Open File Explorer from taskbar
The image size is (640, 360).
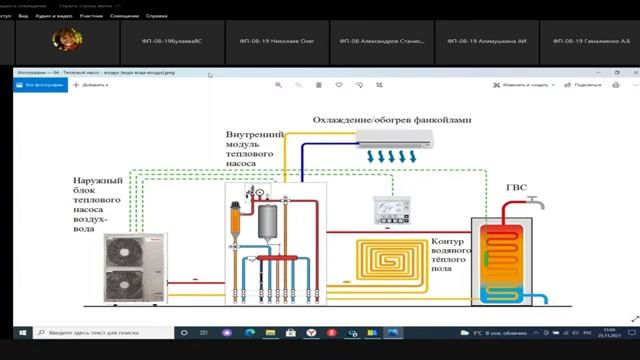pyautogui.click(x=270, y=333)
